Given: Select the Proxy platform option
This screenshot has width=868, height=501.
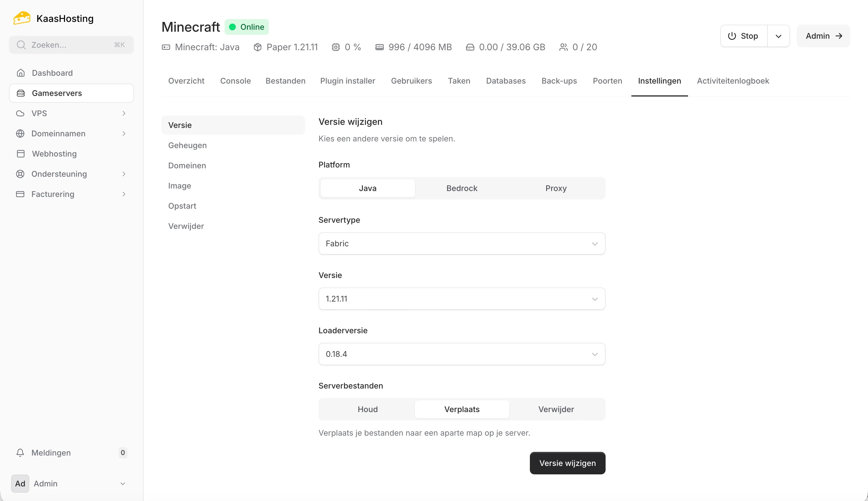Looking at the screenshot, I should coord(556,188).
